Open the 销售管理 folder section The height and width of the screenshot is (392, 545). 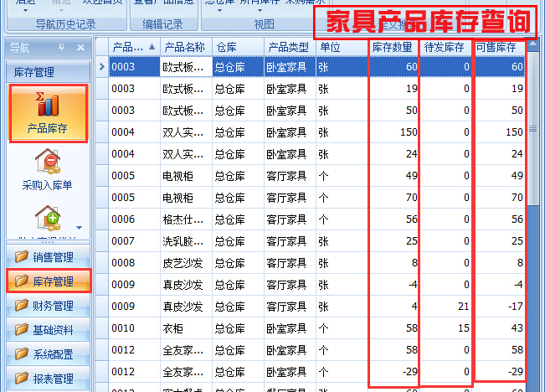tap(47, 257)
